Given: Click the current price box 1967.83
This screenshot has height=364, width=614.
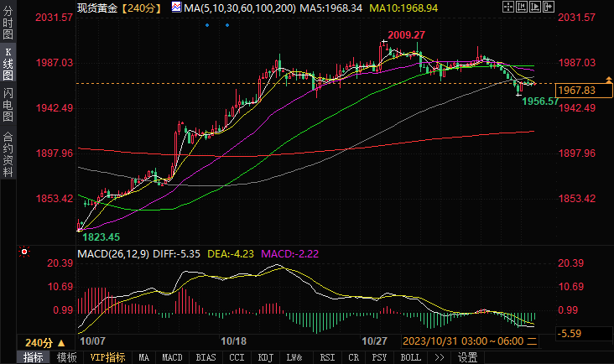Looking at the screenshot, I should point(584,91).
